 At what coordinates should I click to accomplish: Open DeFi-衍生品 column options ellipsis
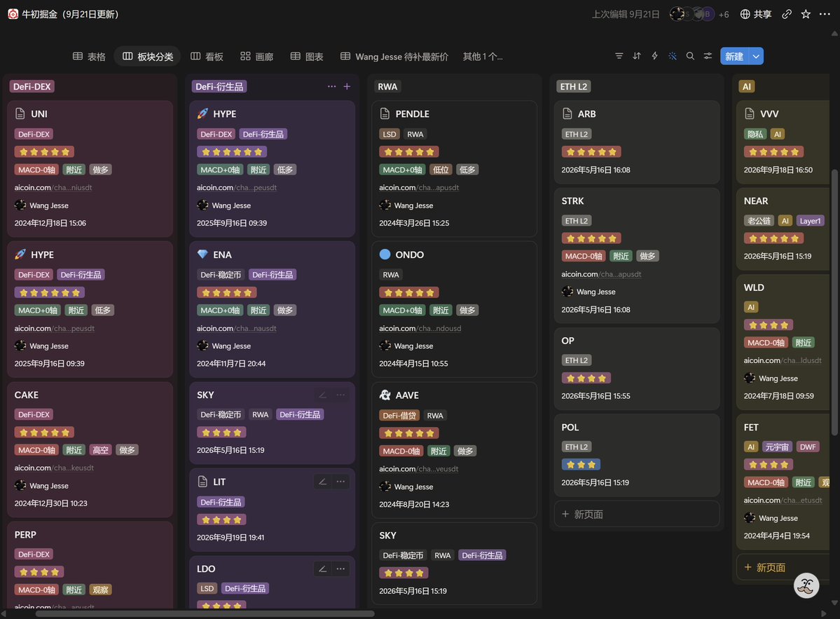pyautogui.click(x=331, y=86)
